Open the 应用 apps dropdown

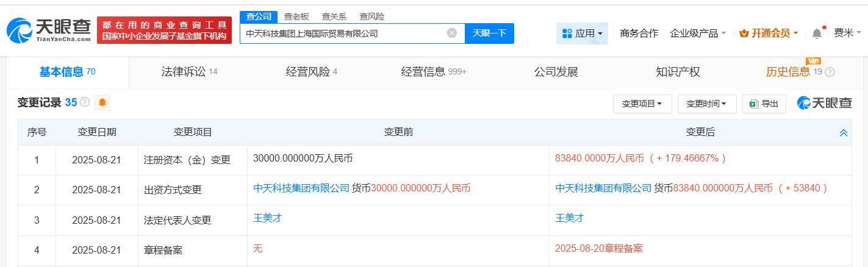click(x=582, y=34)
